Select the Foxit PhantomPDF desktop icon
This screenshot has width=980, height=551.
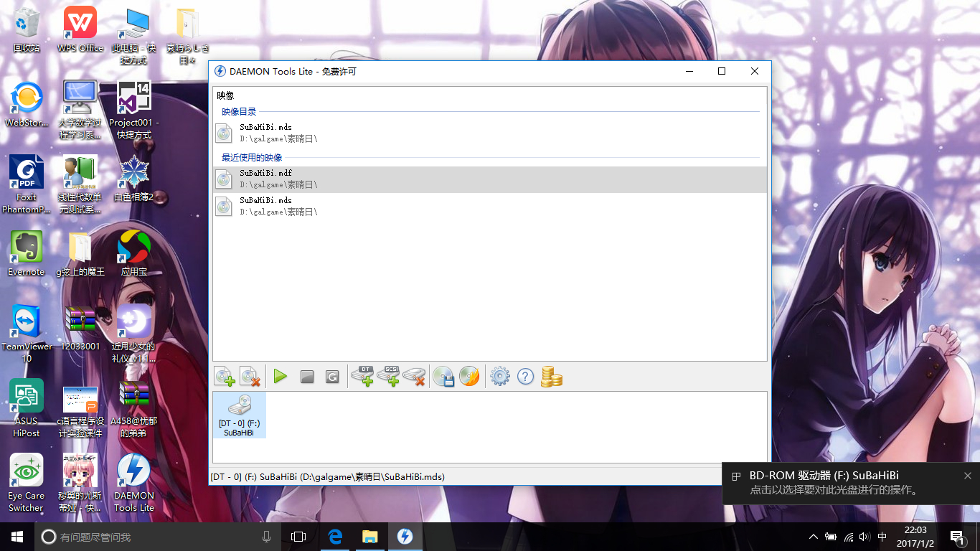pyautogui.click(x=27, y=184)
